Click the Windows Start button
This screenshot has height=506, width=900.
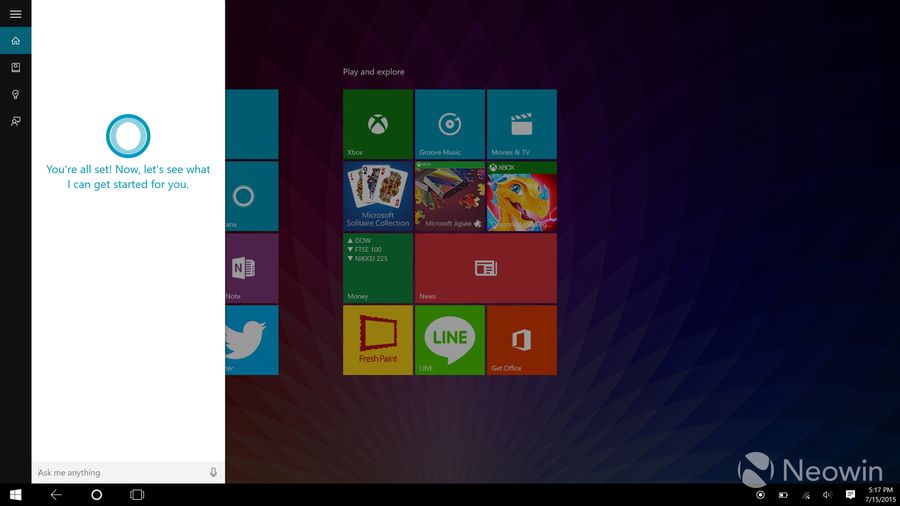pyautogui.click(x=15, y=495)
